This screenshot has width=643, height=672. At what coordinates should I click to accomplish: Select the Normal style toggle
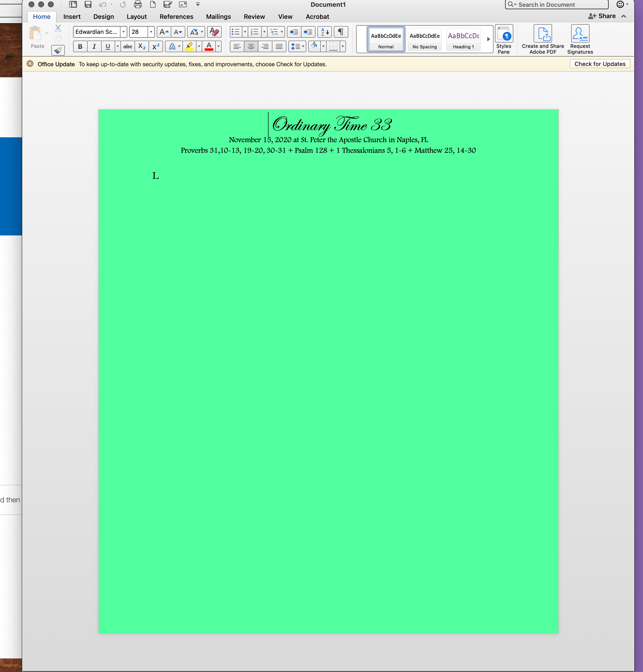(385, 38)
